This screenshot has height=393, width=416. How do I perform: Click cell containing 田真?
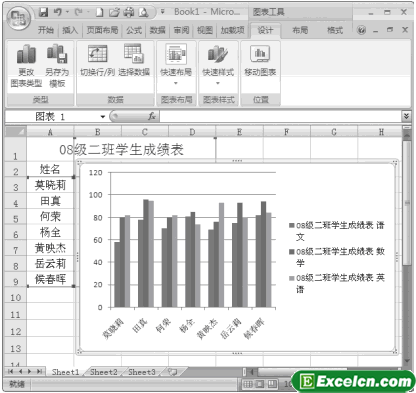pyautogui.click(x=50, y=201)
